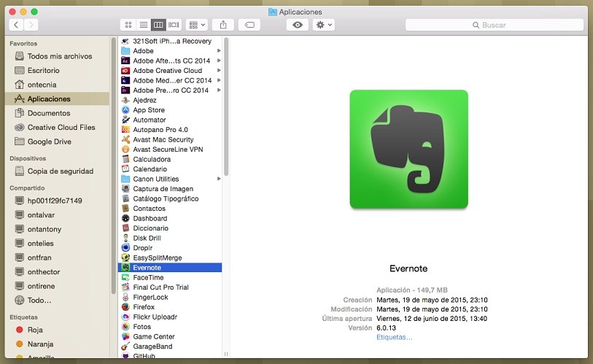Screen dimensions: 593x364
Task: Select 321Soft iPh...a Recovery entry
Action: [170, 41]
